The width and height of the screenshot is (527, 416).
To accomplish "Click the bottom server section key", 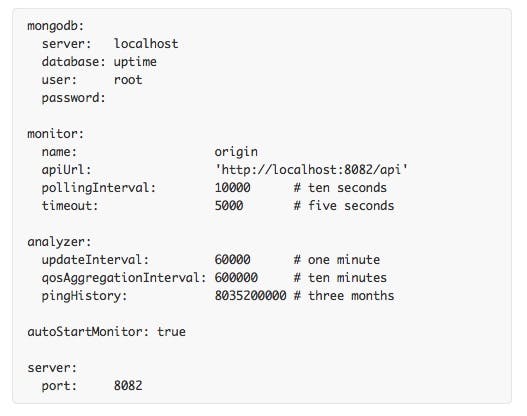I will tap(52, 368).
